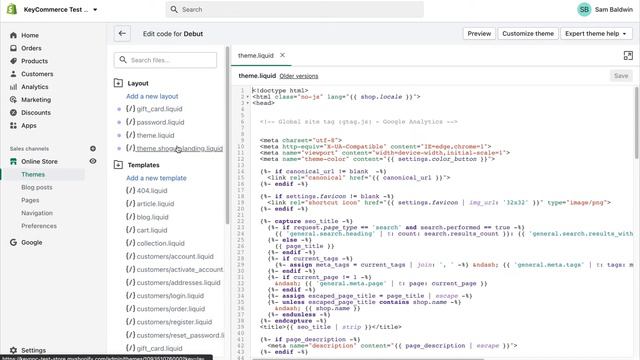Open Settings gear icon
Viewport: 640px width, 360px height.
pos(13,350)
